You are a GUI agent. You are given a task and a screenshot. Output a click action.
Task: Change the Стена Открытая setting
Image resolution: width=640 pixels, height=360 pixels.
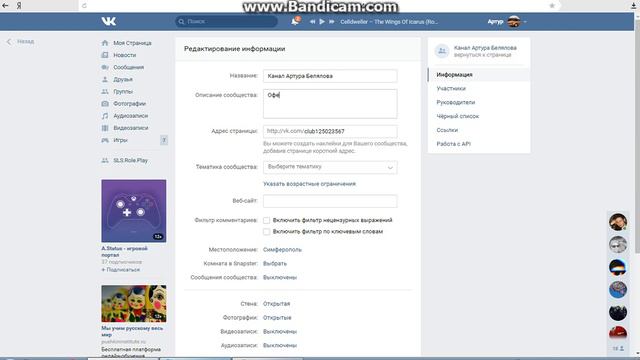pyautogui.click(x=276, y=304)
